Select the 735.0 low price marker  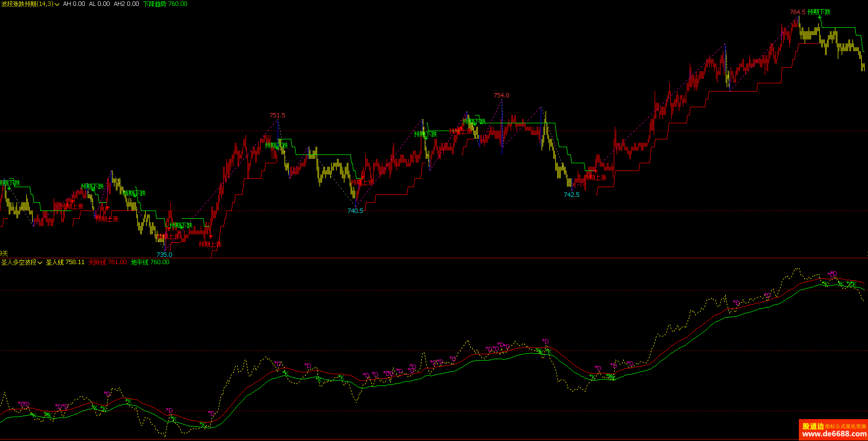[164, 254]
